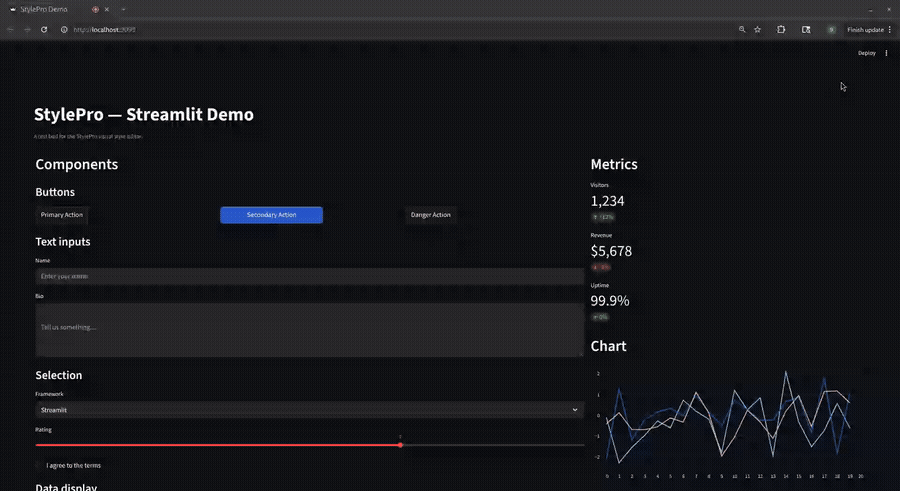Click the Buttons subheading

[x=55, y=192]
